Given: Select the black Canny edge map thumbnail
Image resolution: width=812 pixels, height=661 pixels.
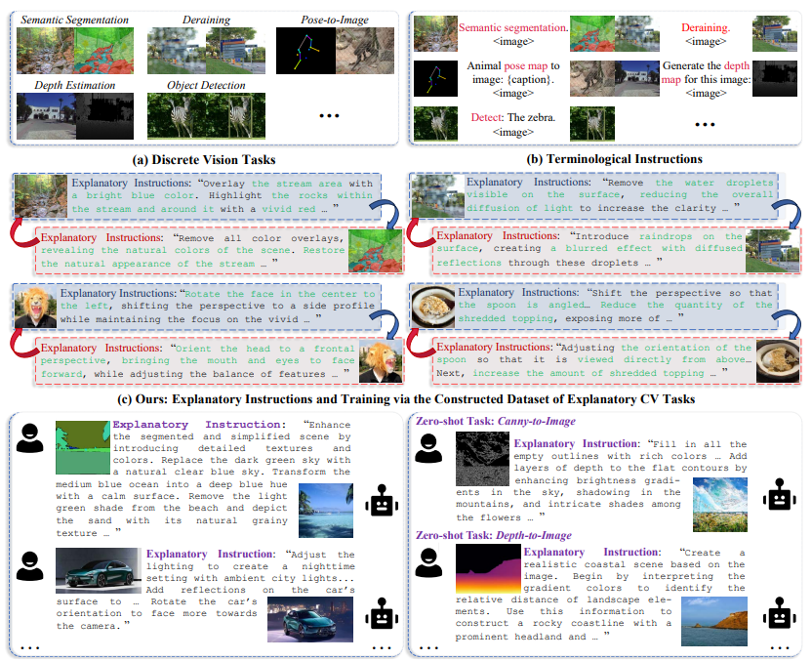Looking at the screenshot, I should click(483, 459).
